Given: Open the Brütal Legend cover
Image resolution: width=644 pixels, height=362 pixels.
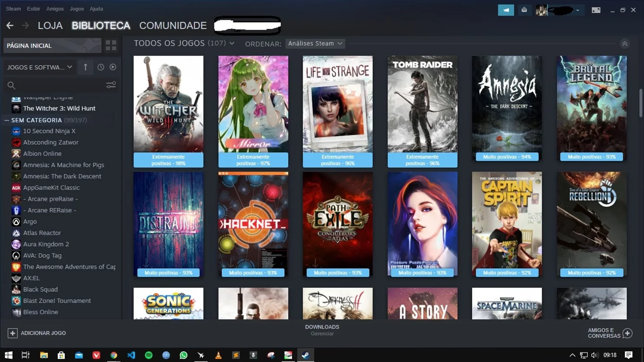Looking at the screenshot, I should pyautogui.click(x=592, y=108).
